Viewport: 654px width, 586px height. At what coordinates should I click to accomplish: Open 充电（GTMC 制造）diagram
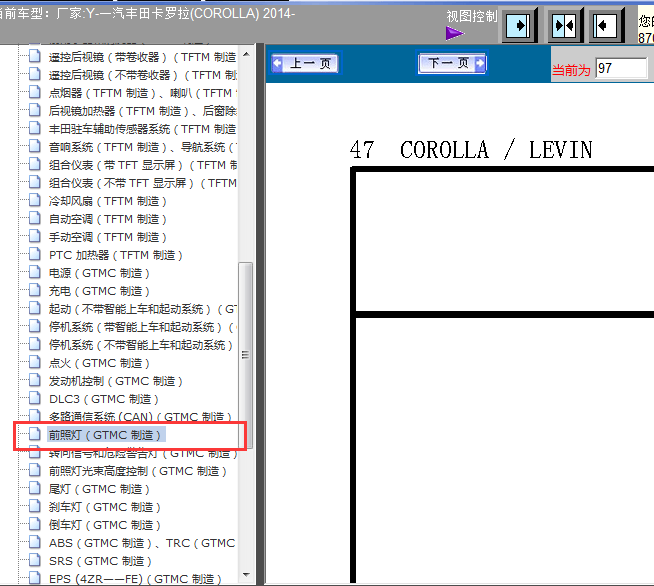pyautogui.click(x=99, y=291)
